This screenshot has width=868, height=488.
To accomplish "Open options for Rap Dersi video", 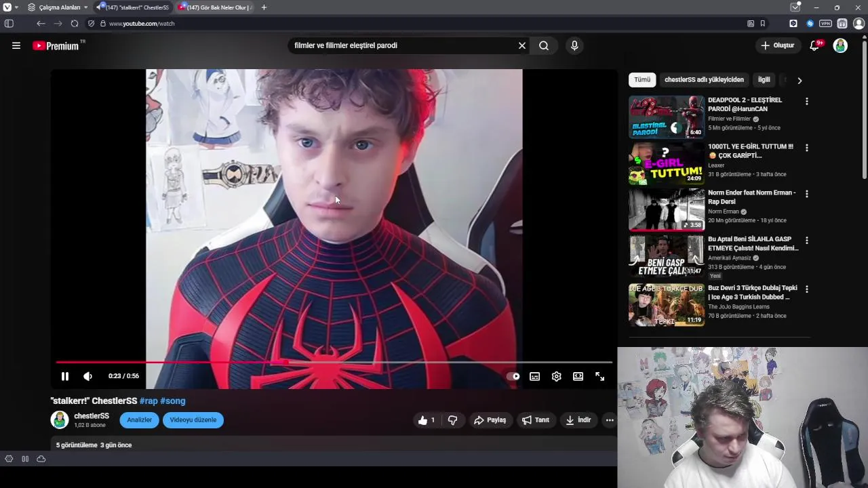I will click(x=806, y=194).
